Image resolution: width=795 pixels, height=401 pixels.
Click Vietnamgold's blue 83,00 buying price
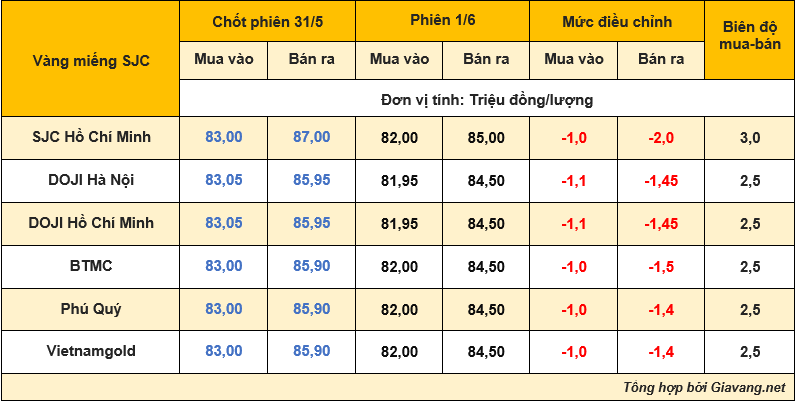click(223, 351)
